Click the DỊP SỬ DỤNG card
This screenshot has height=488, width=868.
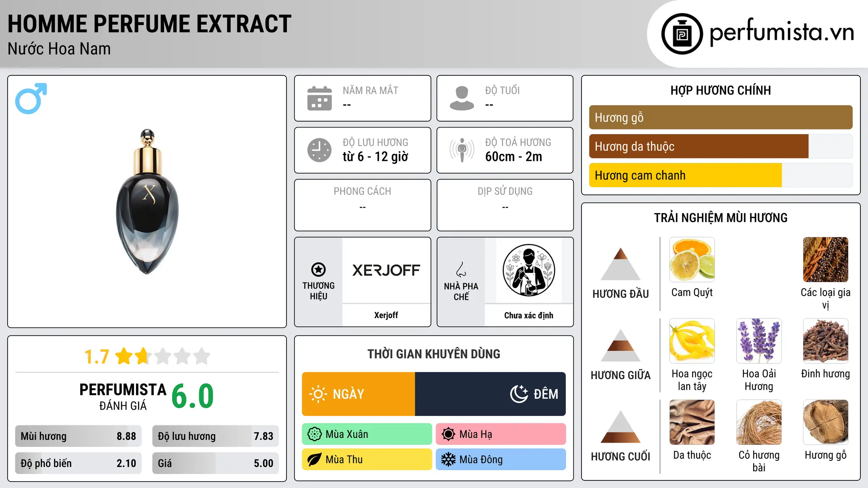(505, 205)
